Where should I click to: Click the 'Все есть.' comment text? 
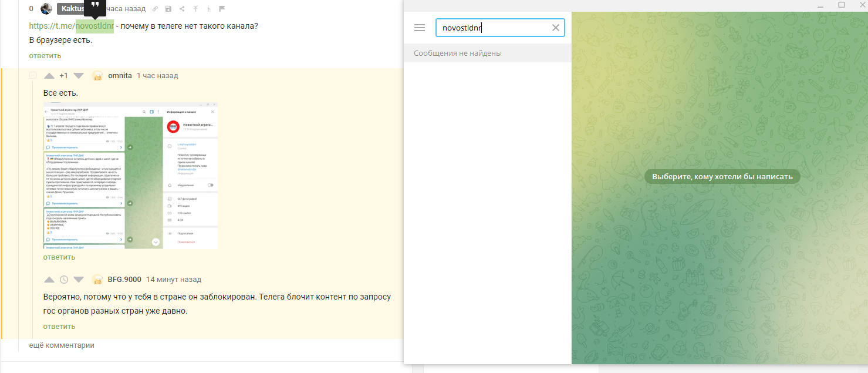(60, 93)
